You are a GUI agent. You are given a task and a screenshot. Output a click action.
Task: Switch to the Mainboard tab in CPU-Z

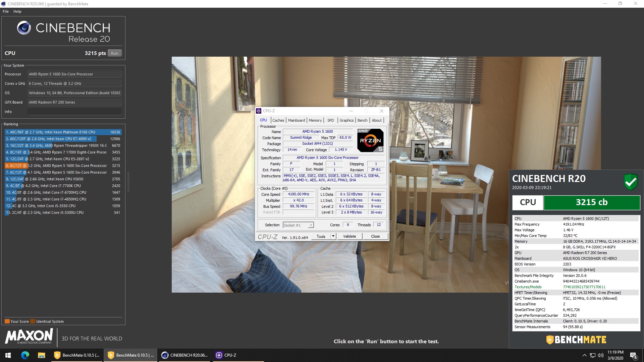coord(297,120)
